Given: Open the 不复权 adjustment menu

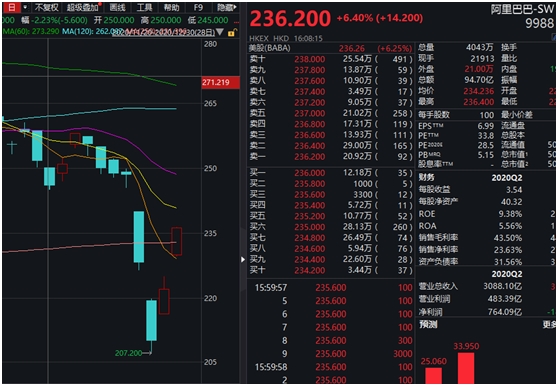Looking at the screenshot, I should tap(46, 7).
